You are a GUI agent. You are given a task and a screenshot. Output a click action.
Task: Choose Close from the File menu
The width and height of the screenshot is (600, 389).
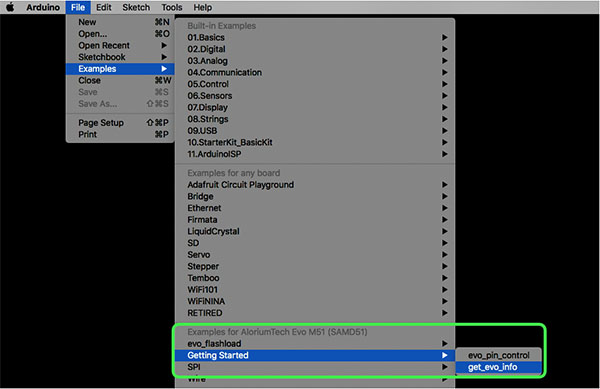(120, 80)
